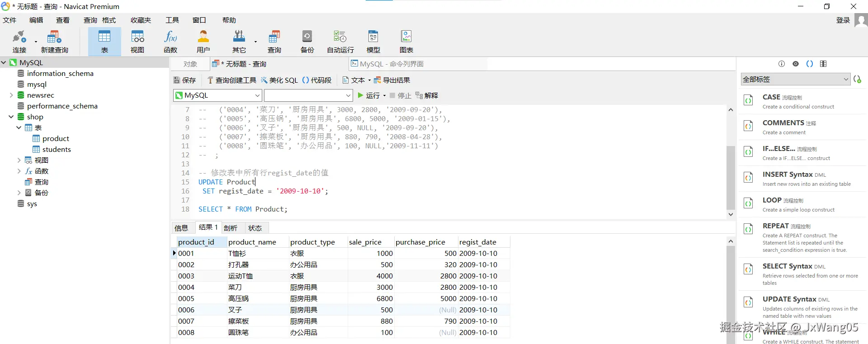
Task: Click the UPDATE Syntax snippet icon
Action: (749, 302)
